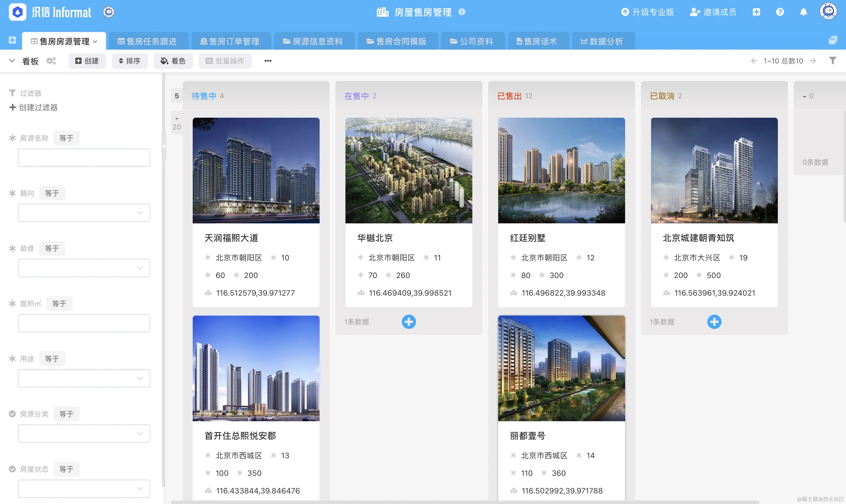Collapse the filter sidebar handle
Screen dimensions: 846x504
(164, 146)
